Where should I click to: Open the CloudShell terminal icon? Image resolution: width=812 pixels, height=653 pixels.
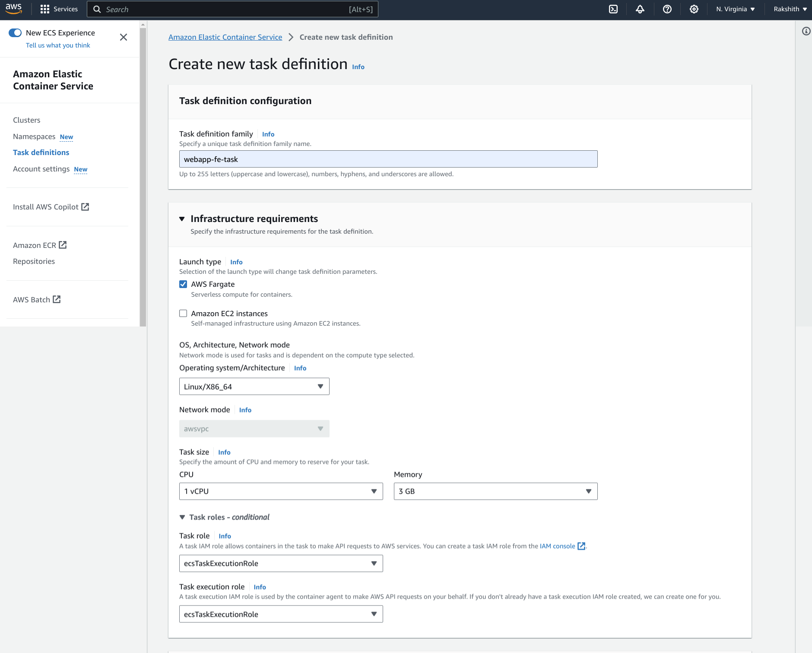[613, 9]
